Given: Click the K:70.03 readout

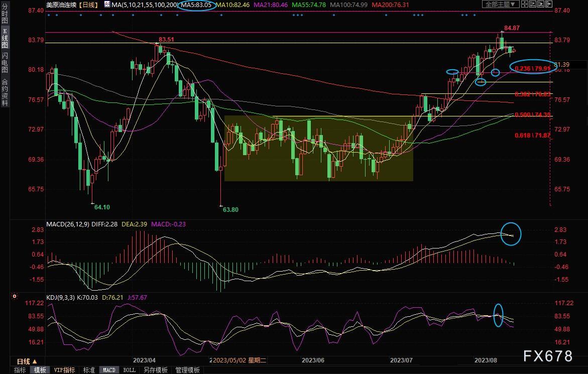Looking at the screenshot, I should tap(87, 298).
